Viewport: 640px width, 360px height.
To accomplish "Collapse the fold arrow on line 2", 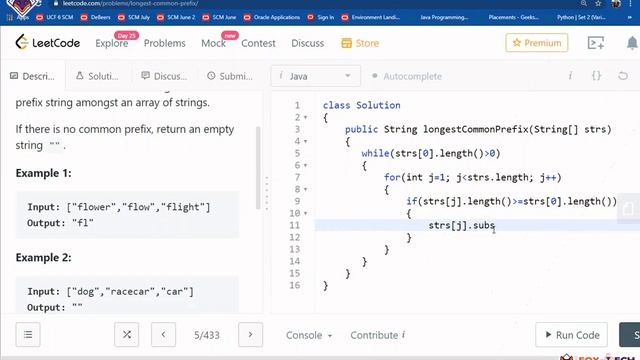I will coord(305,118).
